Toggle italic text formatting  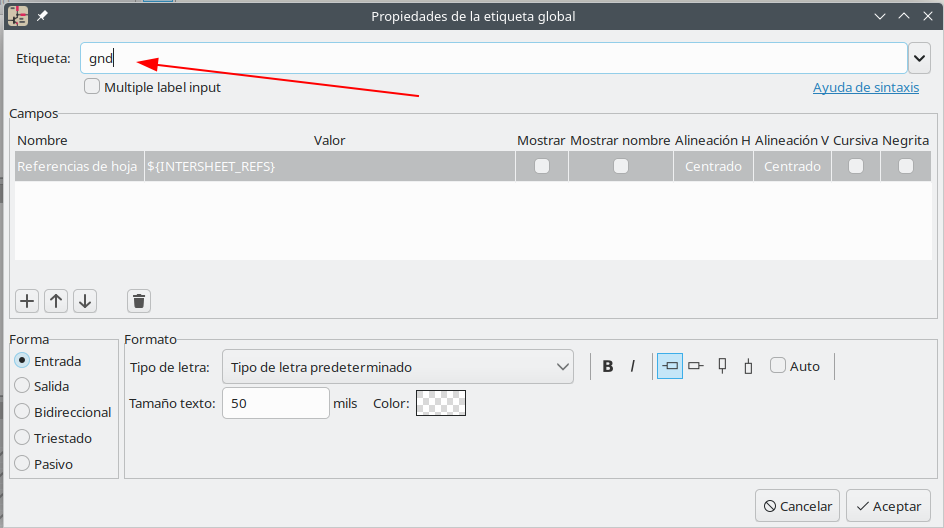(x=632, y=367)
